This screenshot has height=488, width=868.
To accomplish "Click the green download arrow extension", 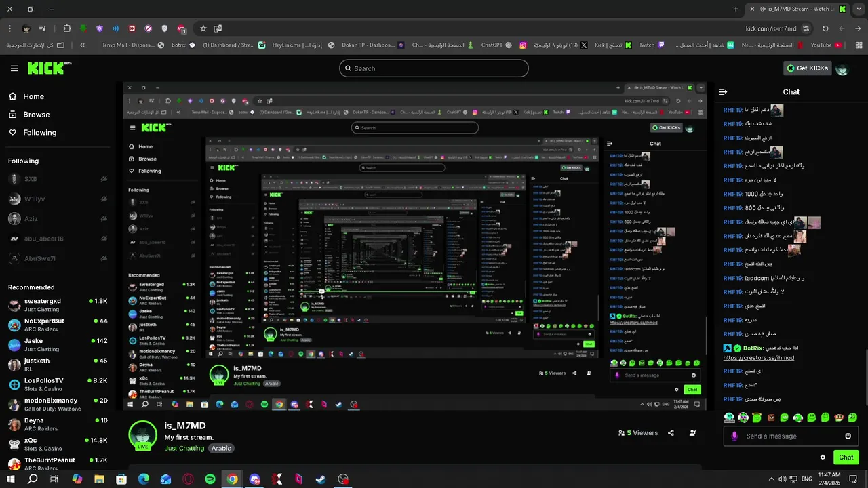I will [x=83, y=28].
